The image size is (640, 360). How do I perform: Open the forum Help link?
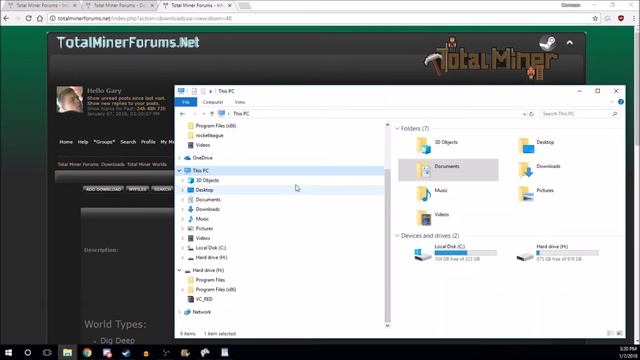pyautogui.click(x=83, y=142)
